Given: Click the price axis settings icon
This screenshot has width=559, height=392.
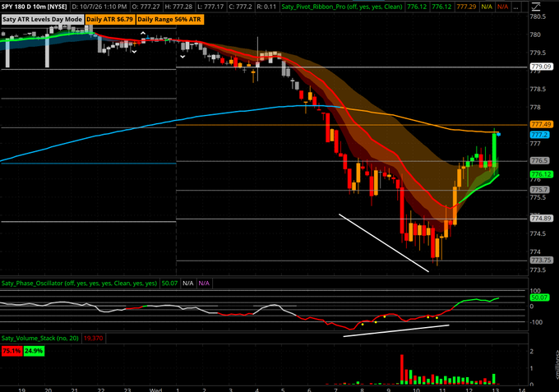Looking at the screenshot, I should [x=536, y=6].
